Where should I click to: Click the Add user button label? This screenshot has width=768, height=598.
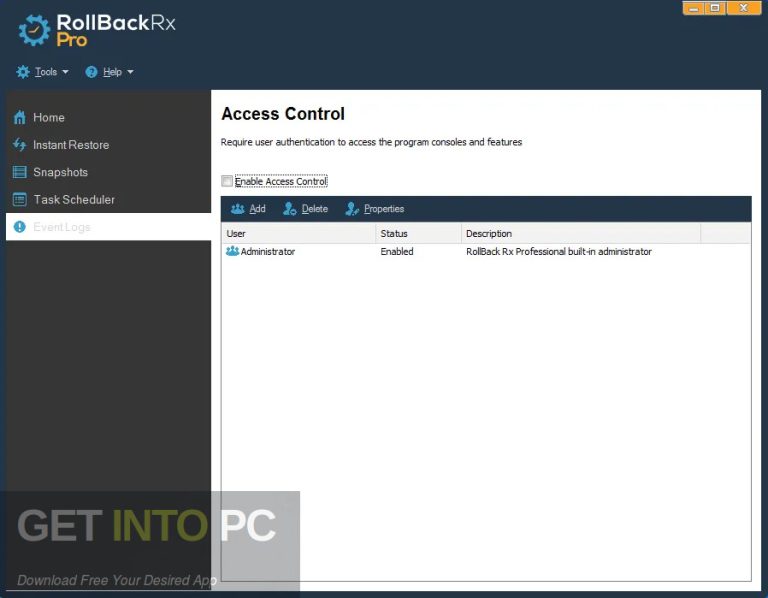[x=257, y=209]
